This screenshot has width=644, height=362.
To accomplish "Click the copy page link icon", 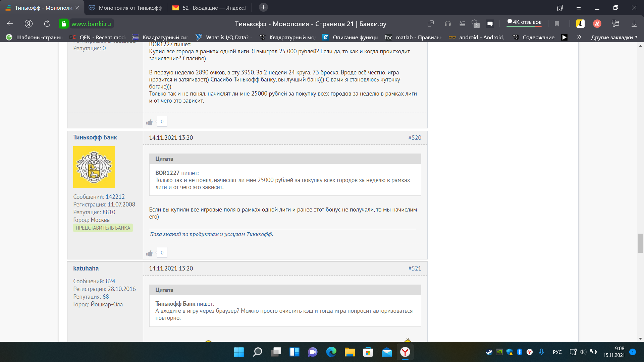I will coord(431,23).
